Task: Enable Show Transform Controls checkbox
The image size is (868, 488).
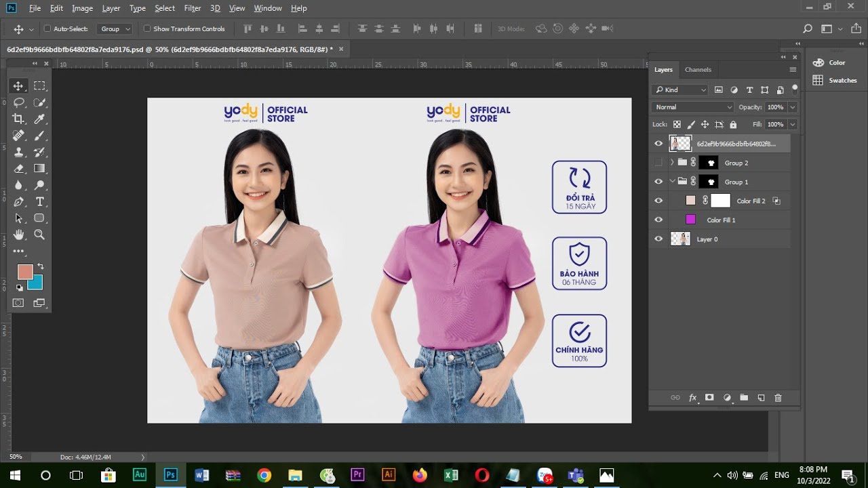Action: (146, 29)
